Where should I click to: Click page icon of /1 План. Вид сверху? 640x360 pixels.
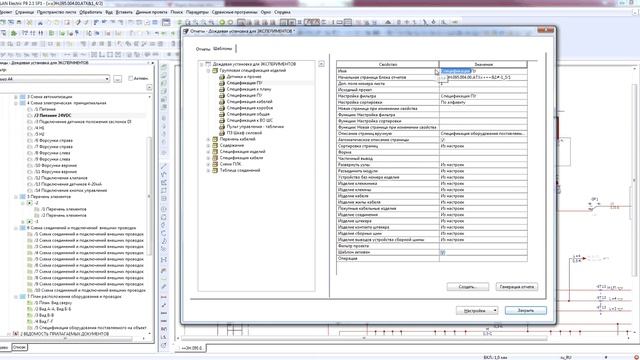30,303
